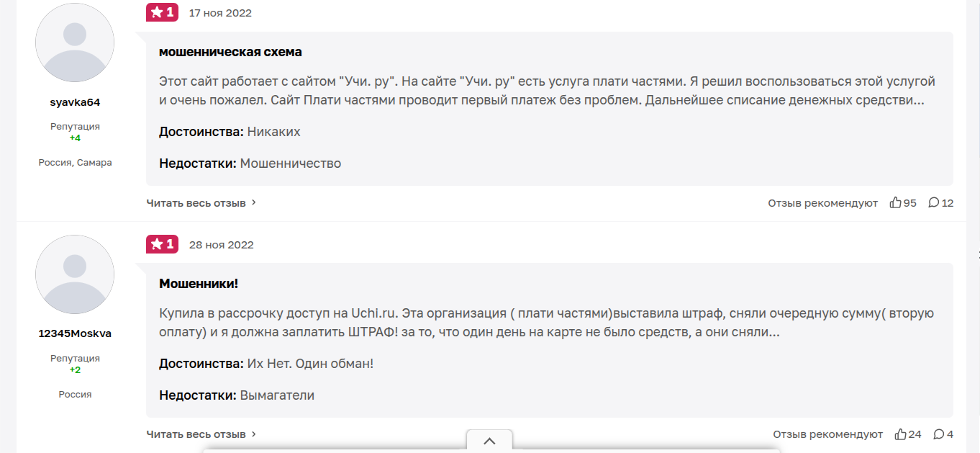980x453 pixels.
Task: Click the review date '17 ноя 2022'
Action: pyautogui.click(x=220, y=12)
